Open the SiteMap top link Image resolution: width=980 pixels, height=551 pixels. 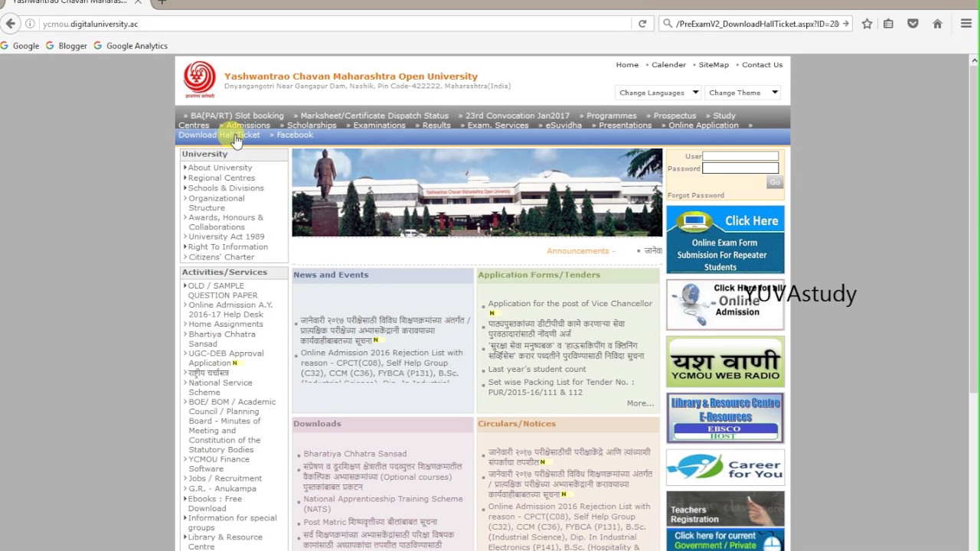click(x=714, y=65)
